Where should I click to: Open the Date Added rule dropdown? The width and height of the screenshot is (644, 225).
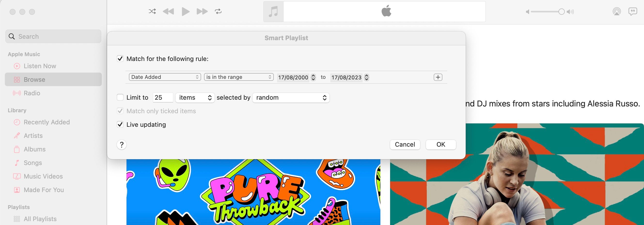coord(165,77)
